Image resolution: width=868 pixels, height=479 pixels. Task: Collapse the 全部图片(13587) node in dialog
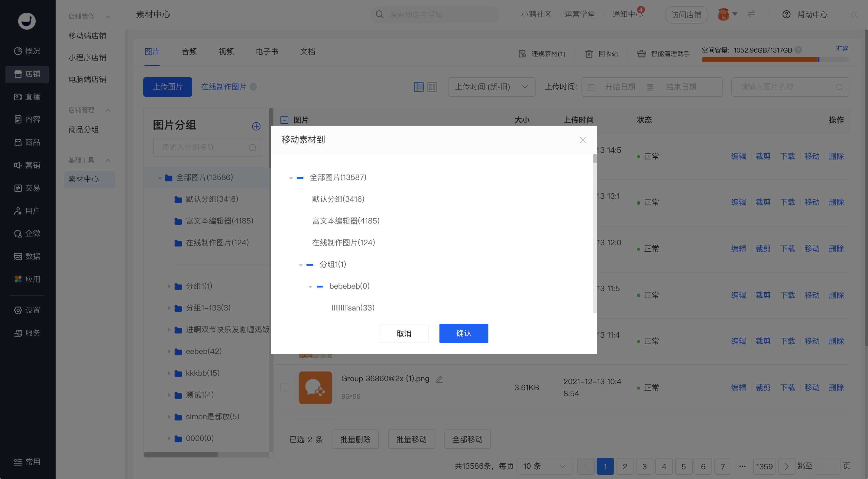point(291,178)
